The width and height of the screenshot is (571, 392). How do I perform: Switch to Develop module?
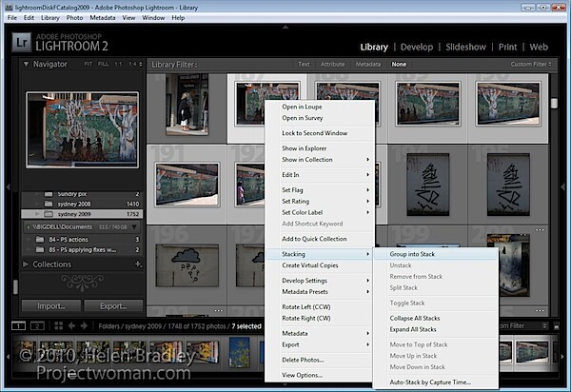(x=417, y=47)
